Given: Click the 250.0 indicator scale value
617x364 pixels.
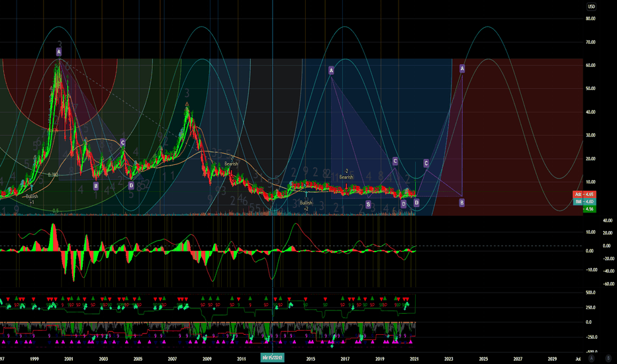Looking at the screenshot, I should tap(591, 307).
